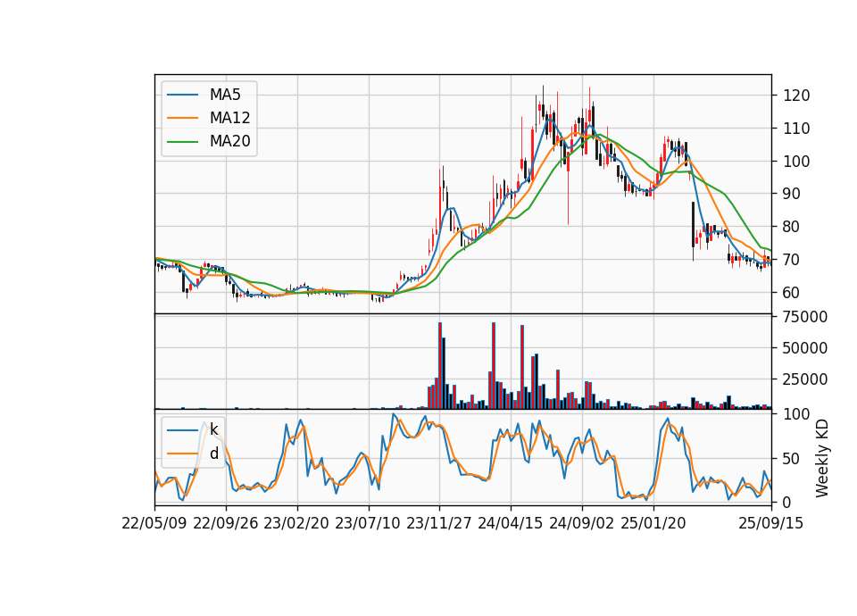Click the 70 price axis tick label
The height and width of the screenshot is (616, 857).
click(792, 259)
